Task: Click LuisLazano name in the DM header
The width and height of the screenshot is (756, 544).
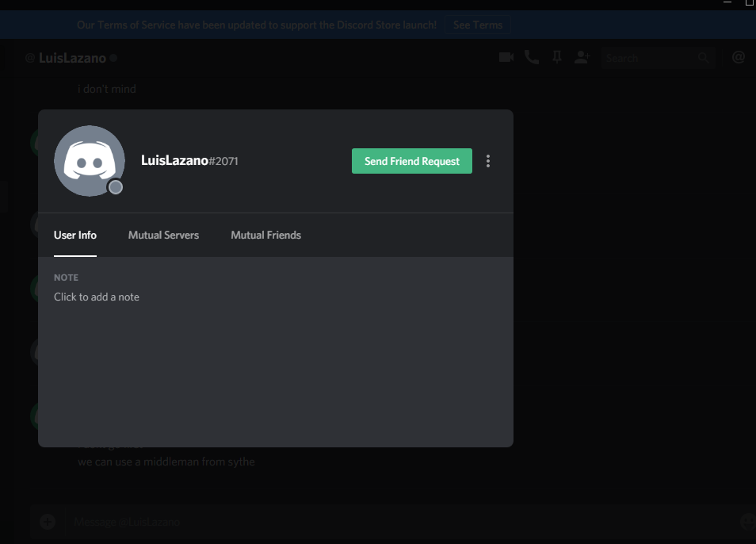Action: point(72,58)
